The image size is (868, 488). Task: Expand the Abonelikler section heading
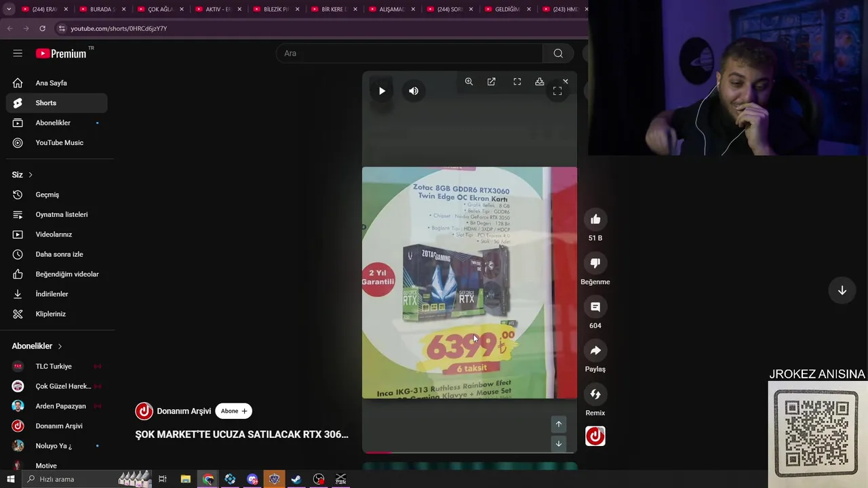click(x=37, y=346)
